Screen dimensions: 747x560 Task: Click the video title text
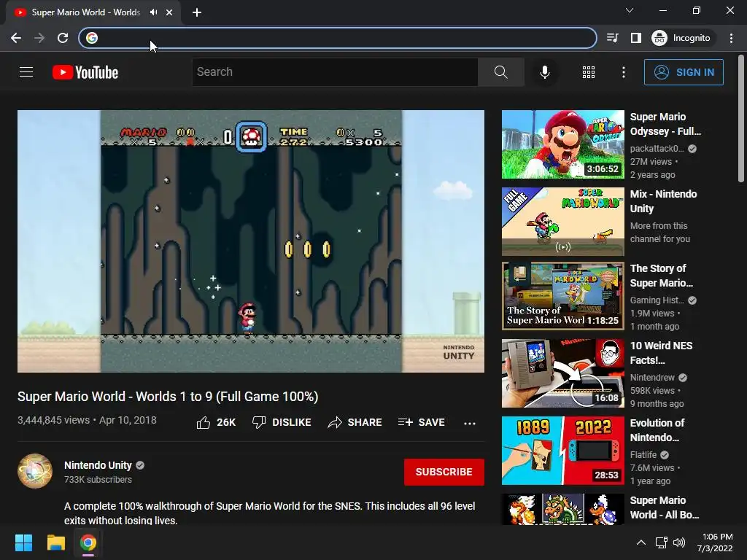coord(168,396)
